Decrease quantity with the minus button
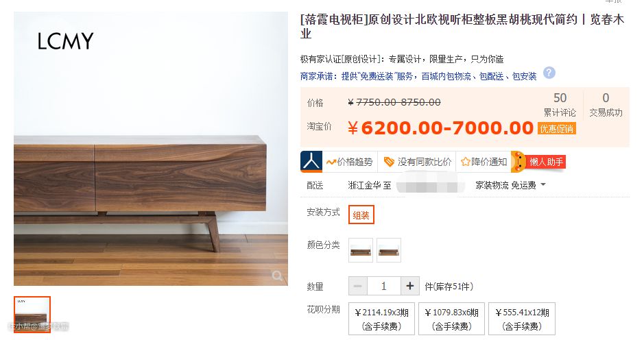The image size is (644, 340). pos(358,286)
